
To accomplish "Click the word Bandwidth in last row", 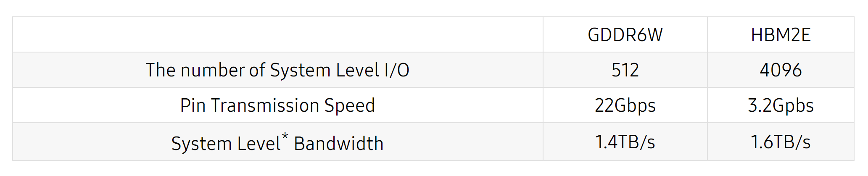I will click(x=338, y=144).
